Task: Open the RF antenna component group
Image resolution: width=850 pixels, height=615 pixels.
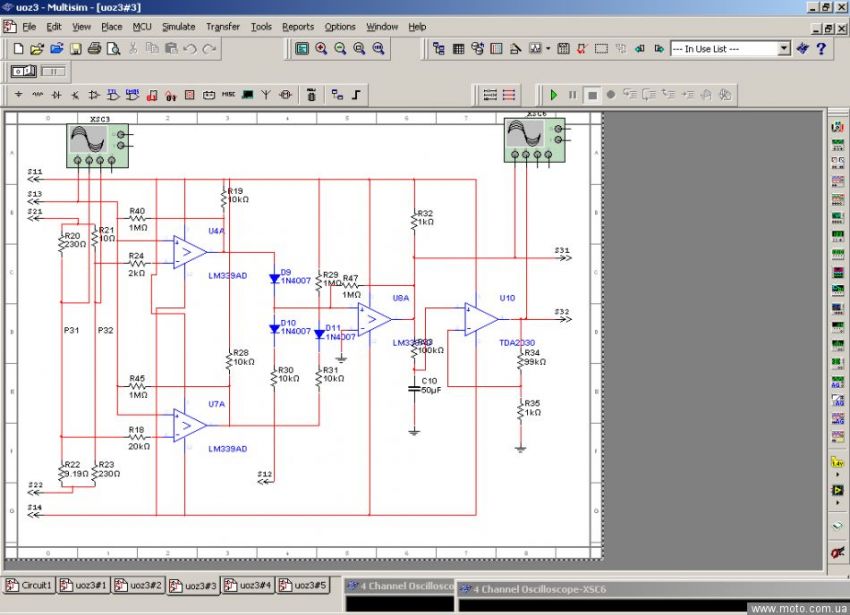Action: (266, 95)
